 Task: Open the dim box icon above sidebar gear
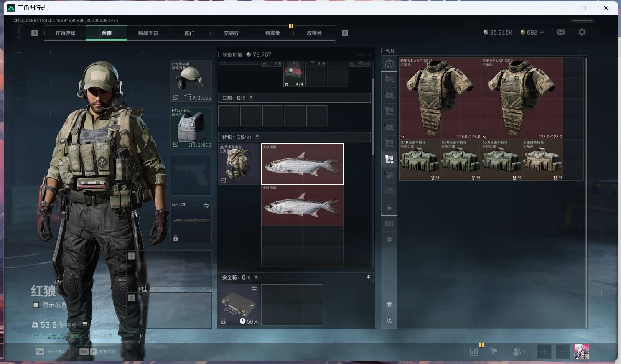[389, 224]
